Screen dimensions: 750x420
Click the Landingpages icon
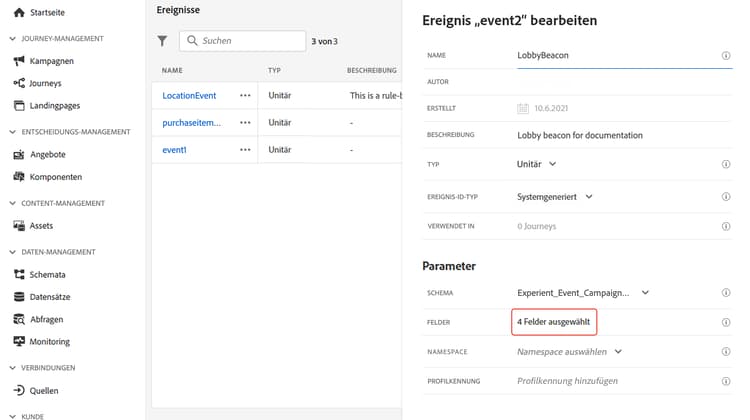coord(19,105)
